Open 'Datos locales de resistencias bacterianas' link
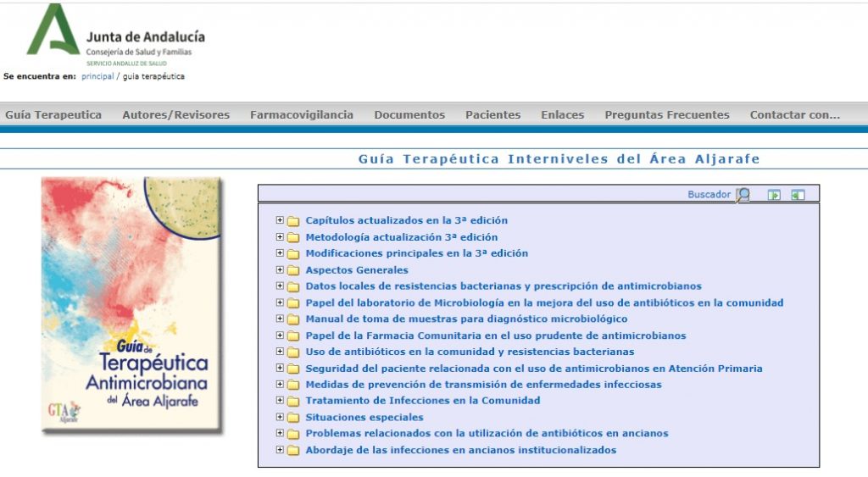This screenshot has width=868, height=477. pos(504,286)
